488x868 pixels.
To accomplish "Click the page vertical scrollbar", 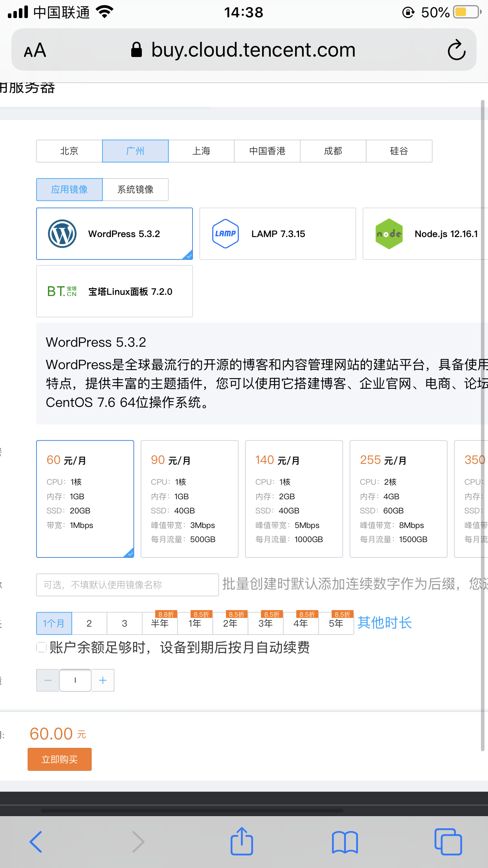I will [x=483, y=426].
